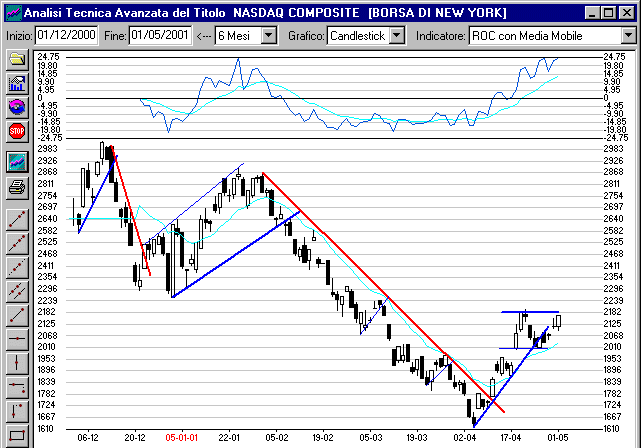Click the 'Inizio:' label

click(19, 36)
